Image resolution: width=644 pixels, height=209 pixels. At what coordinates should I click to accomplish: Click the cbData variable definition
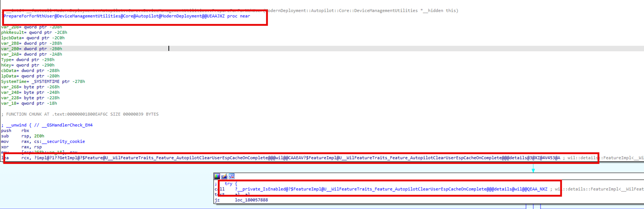(30, 71)
